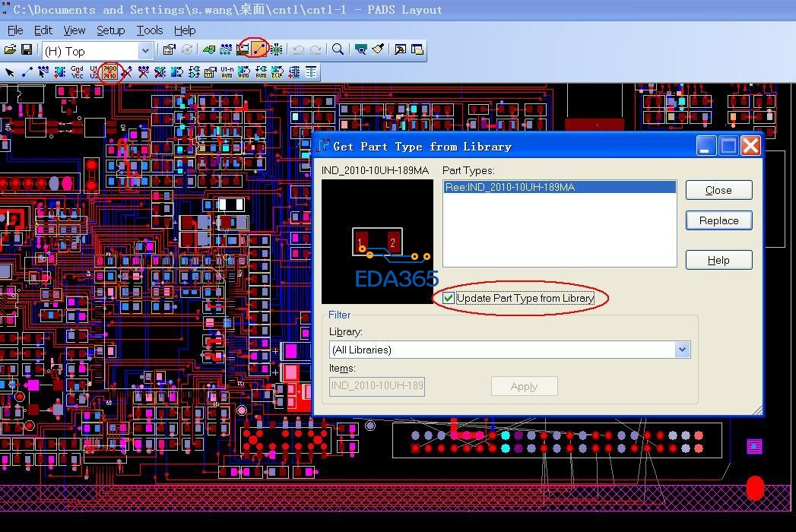Save the design with the floppy disk icon
The image size is (796, 532).
coord(27,49)
